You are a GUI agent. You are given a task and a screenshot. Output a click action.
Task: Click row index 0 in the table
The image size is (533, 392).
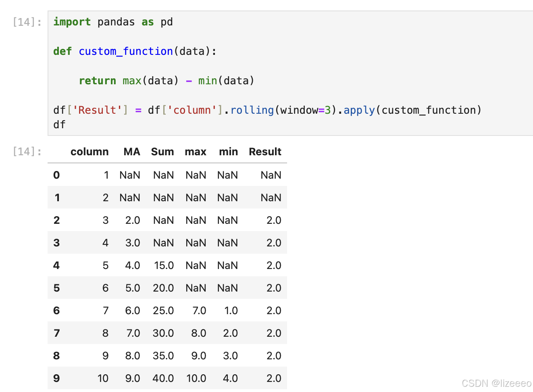[x=56, y=175]
